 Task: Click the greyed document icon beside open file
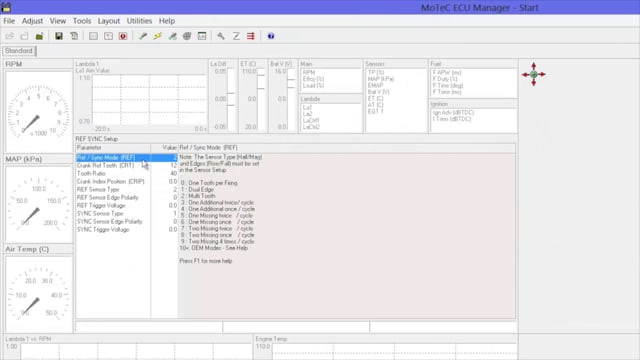pos(24,36)
